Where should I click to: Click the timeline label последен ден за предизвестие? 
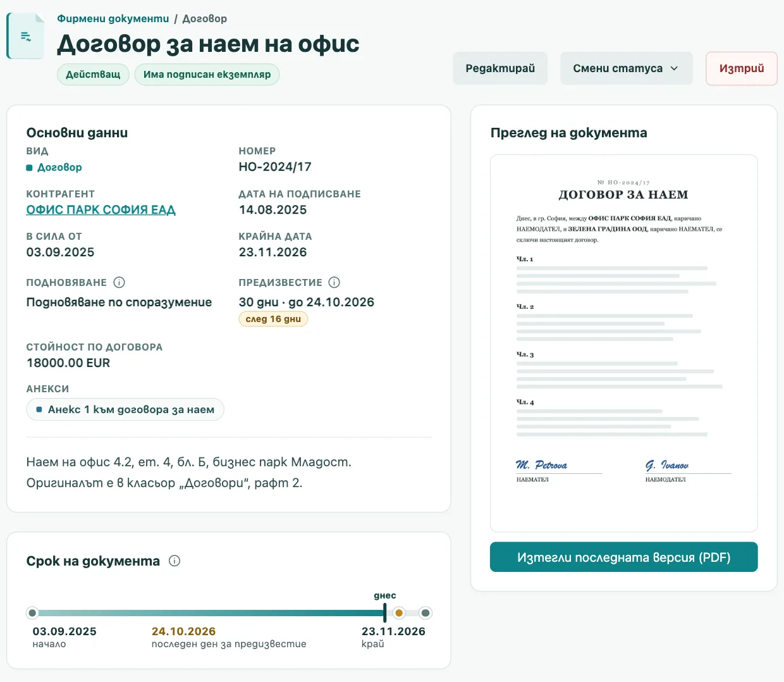[229, 644]
